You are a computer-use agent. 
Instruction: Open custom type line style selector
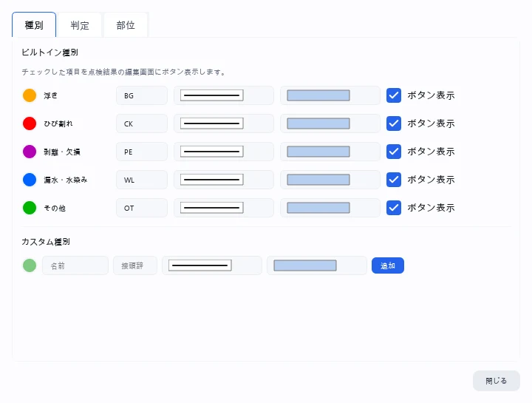click(212, 265)
